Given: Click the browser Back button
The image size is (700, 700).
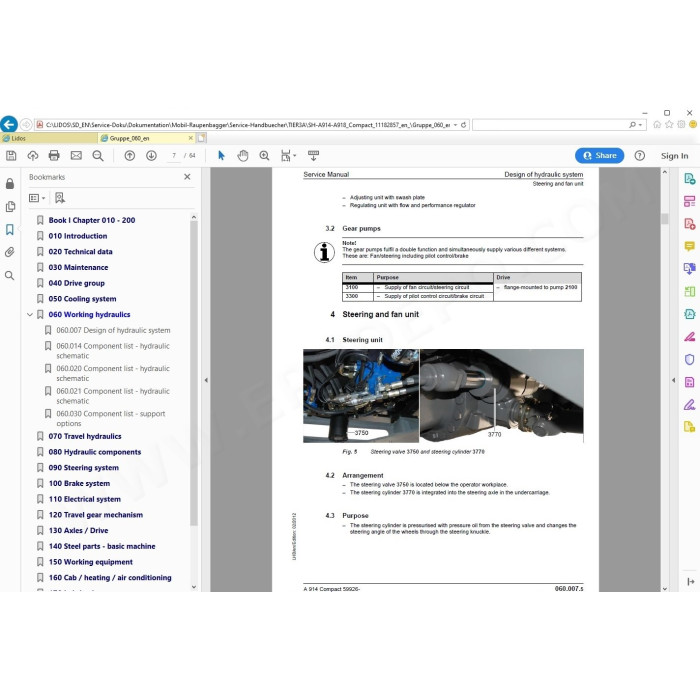Looking at the screenshot, I should coord(9,124).
